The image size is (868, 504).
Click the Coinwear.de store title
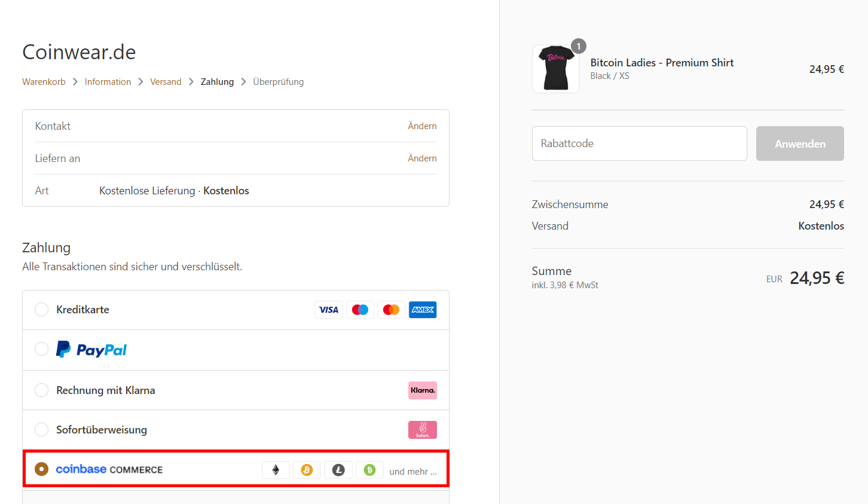point(79,52)
